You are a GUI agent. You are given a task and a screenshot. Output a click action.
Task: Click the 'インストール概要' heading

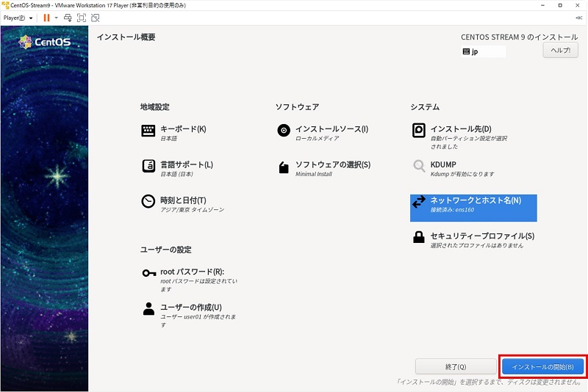coord(126,37)
